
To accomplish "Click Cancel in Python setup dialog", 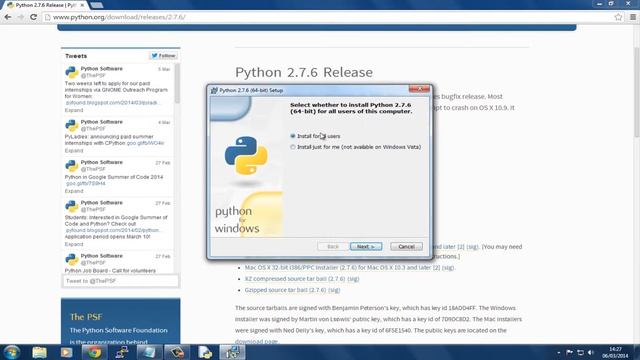I will coord(406,247).
